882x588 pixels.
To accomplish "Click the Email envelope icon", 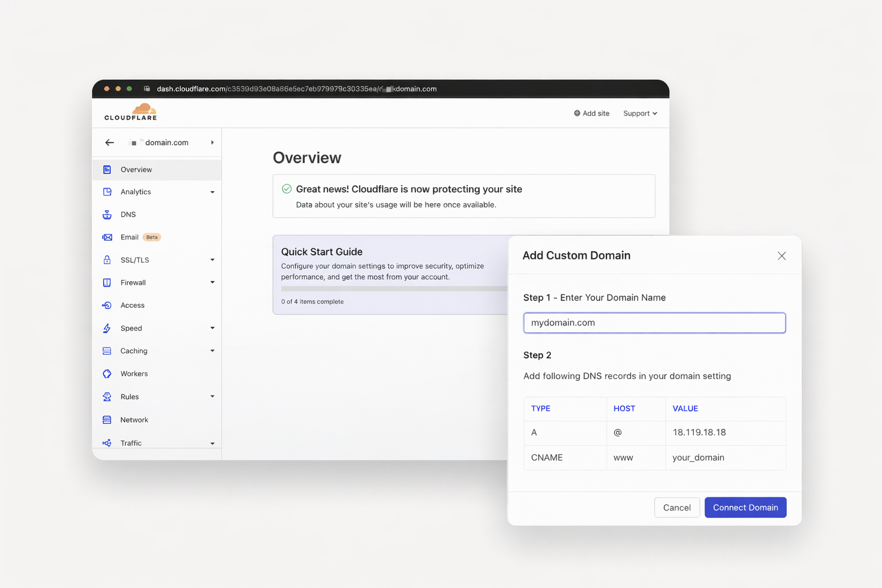I will point(107,237).
